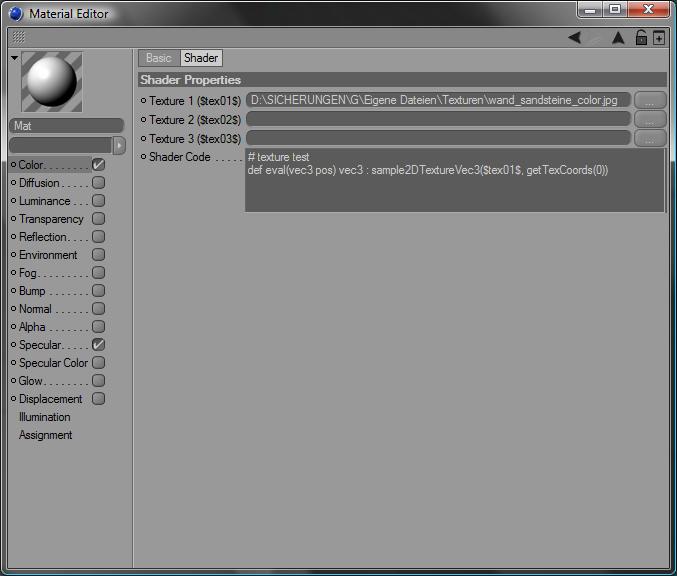Click the empty Texture 2 path field
Image resolution: width=677 pixels, height=576 pixels.
(x=438, y=119)
